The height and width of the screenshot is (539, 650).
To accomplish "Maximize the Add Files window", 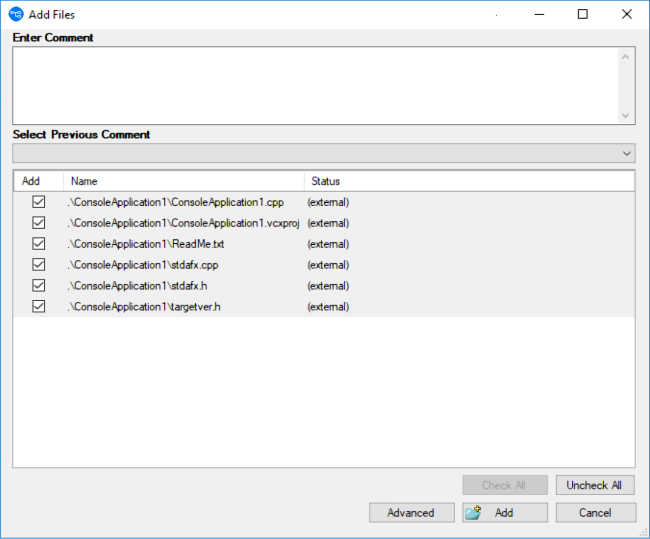I will pyautogui.click(x=583, y=14).
